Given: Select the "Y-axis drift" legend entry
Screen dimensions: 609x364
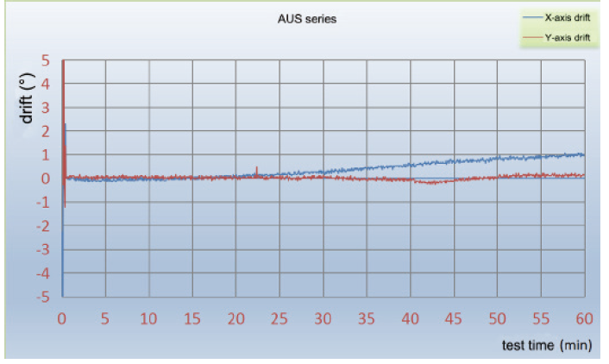Looking at the screenshot, I should (x=567, y=38).
